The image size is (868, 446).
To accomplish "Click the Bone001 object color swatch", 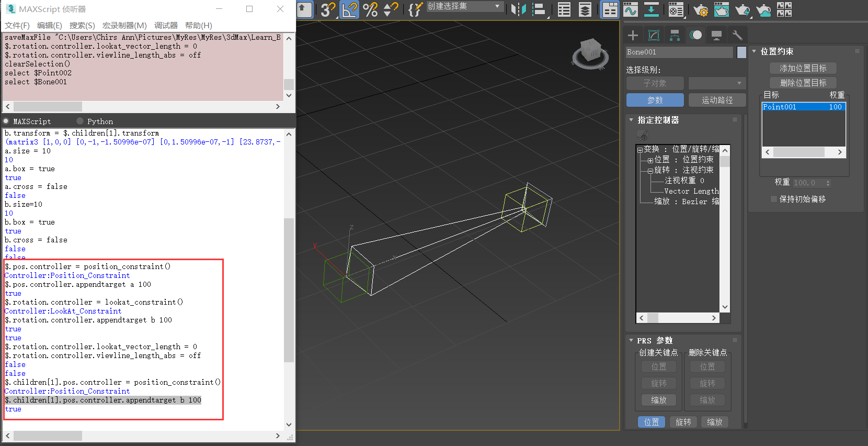I will tap(741, 52).
